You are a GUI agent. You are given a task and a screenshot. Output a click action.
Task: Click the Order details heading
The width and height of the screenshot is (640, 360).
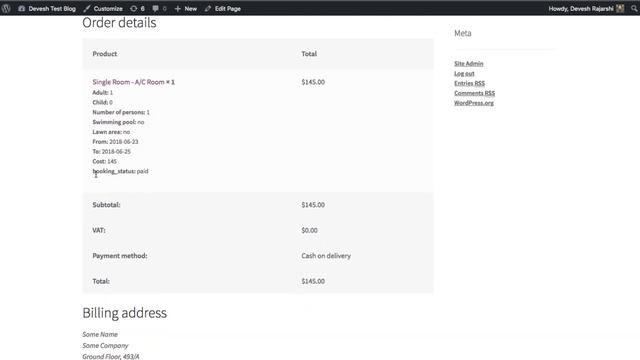click(x=119, y=23)
